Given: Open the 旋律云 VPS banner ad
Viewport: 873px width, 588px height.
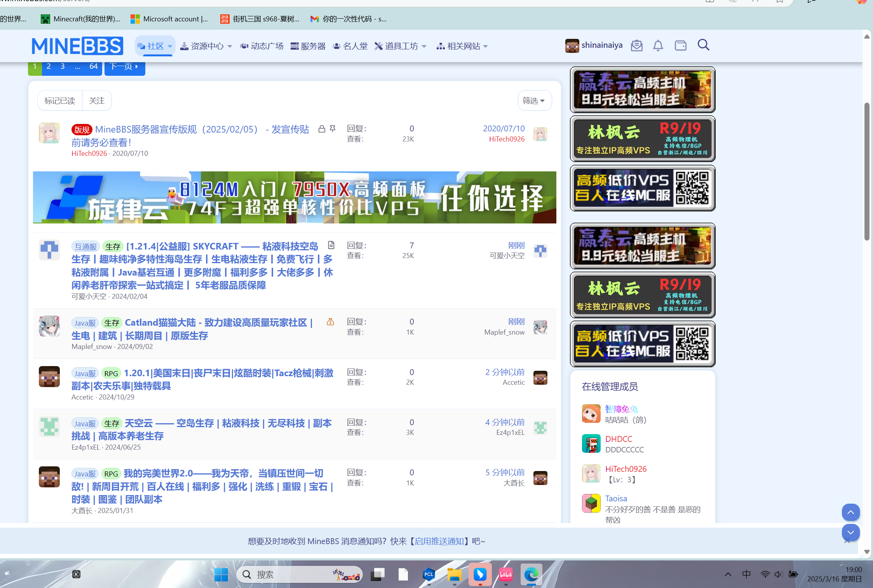Looking at the screenshot, I should tap(294, 197).
